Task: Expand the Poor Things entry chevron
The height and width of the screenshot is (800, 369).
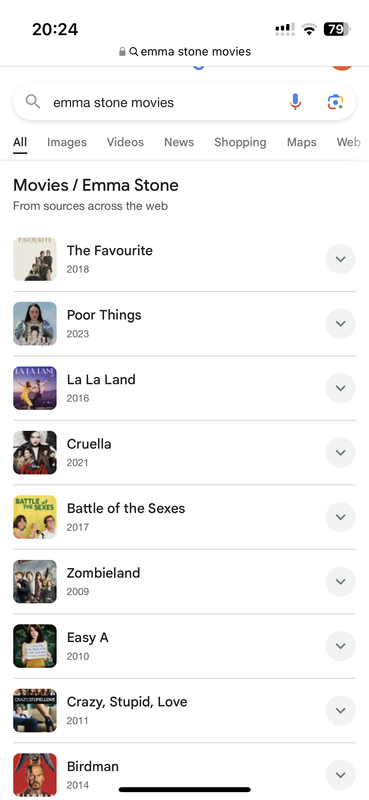Action: [x=340, y=323]
